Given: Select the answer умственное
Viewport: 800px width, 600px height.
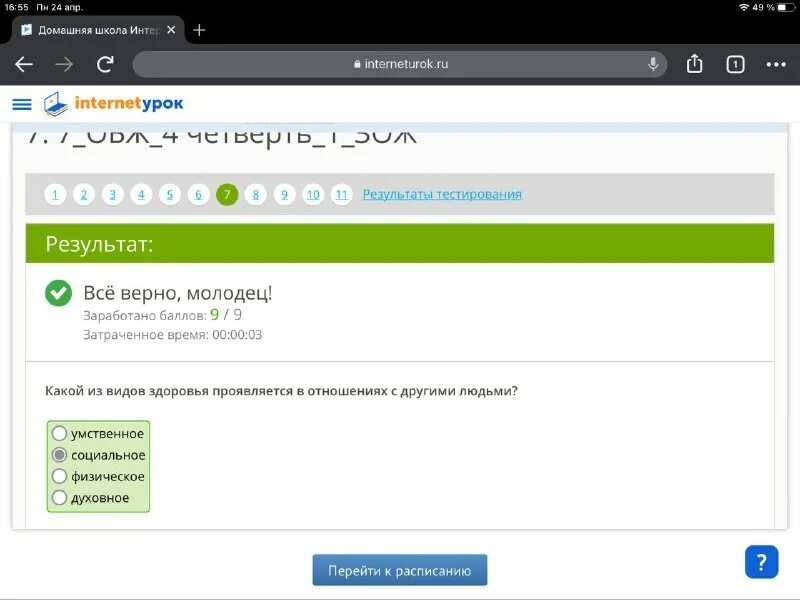Looking at the screenshot, I should (59, 433).
